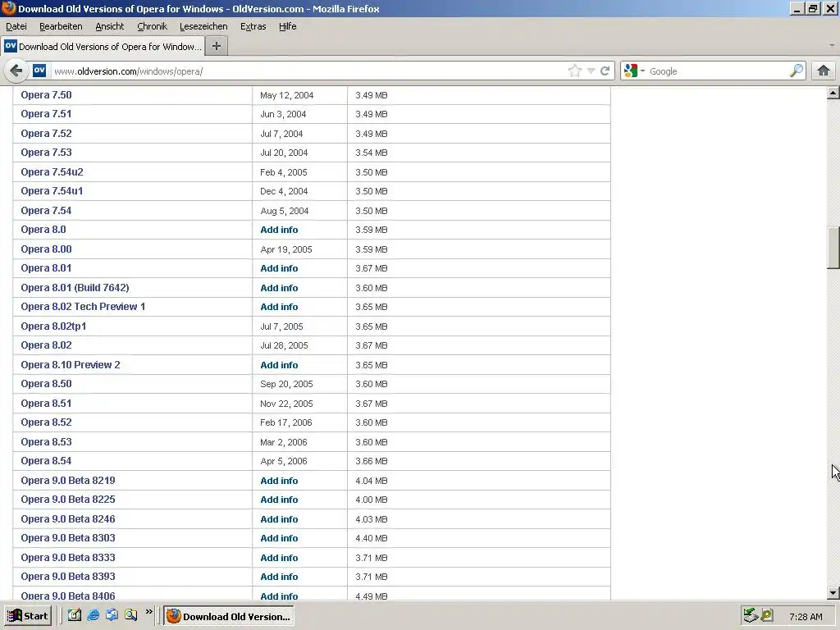Open the list all tabs dropdown arrow

[832, 46]
